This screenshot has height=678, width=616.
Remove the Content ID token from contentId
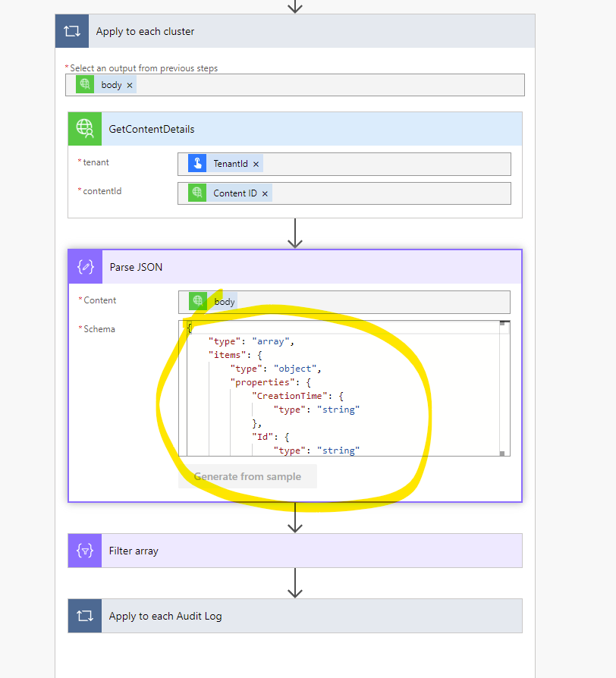point(265,193)
